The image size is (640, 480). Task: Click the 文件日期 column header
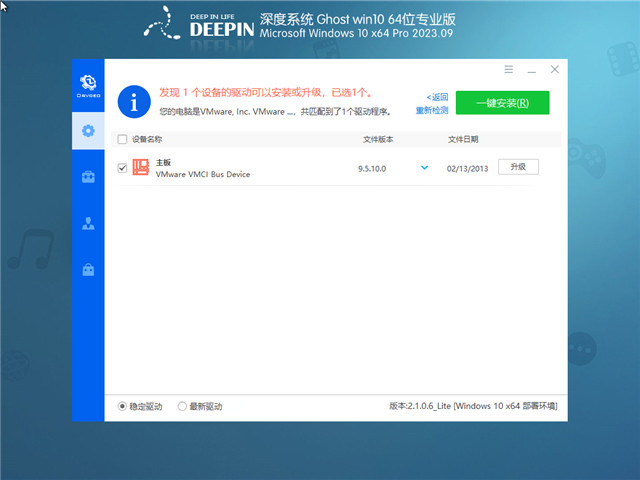tap(463, 139)
